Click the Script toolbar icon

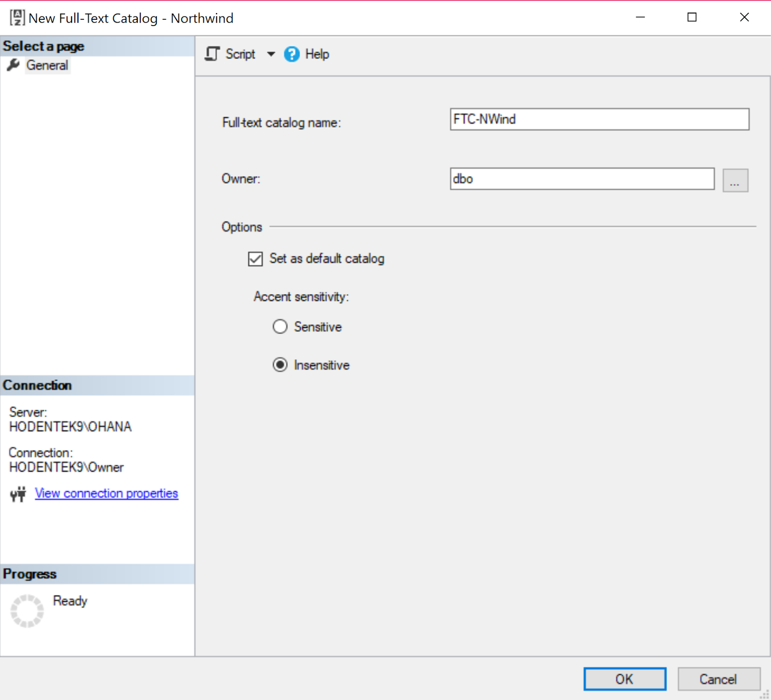[x=213, y=54]
